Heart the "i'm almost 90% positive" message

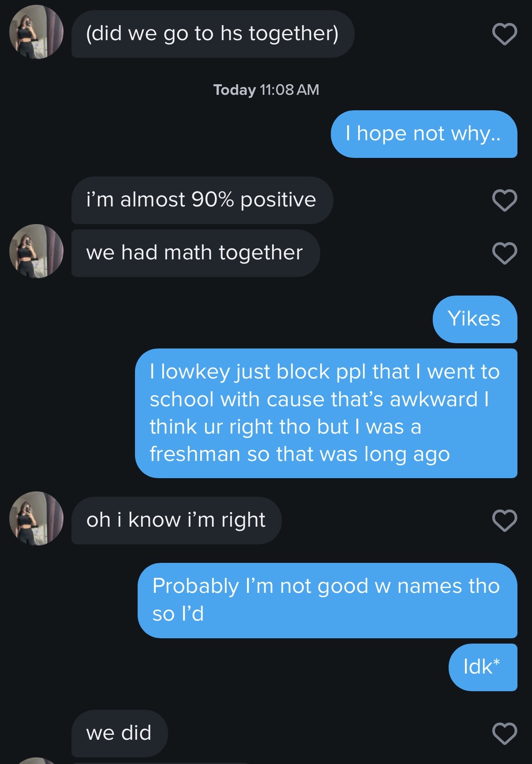pyautogui.click(x=504, y=200)
